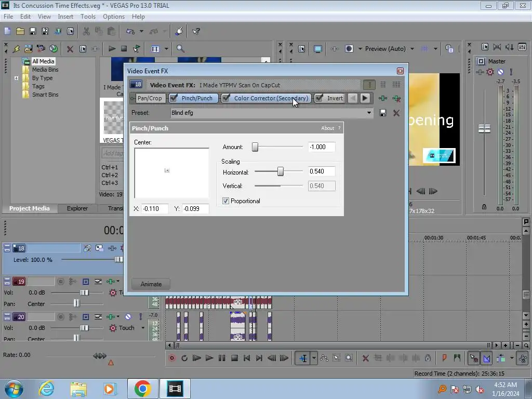
Task: Click the Master FX gear icon
Action: pos(490,72)
